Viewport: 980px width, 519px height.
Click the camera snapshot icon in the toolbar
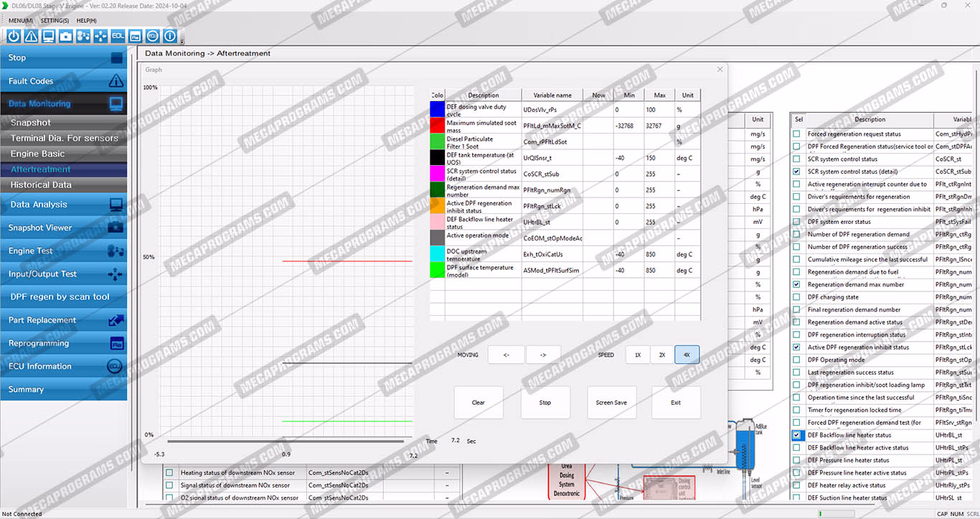[66, 36]
